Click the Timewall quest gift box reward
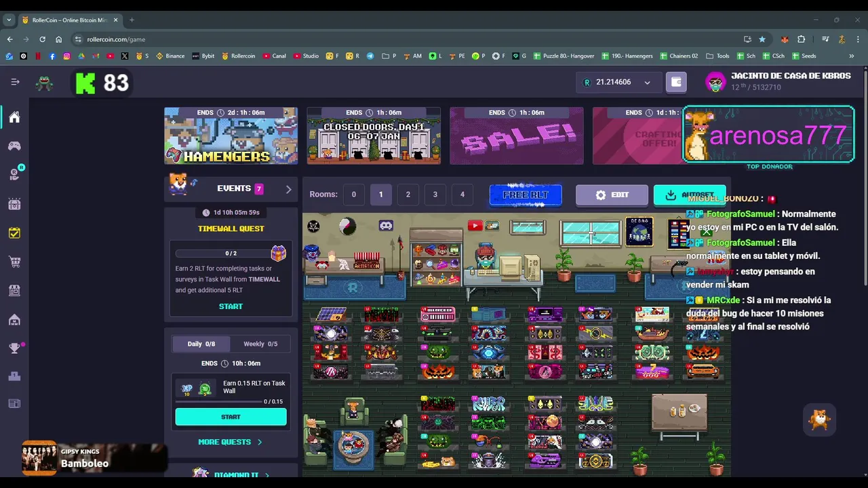868x488 pixels. click(279, 253)
